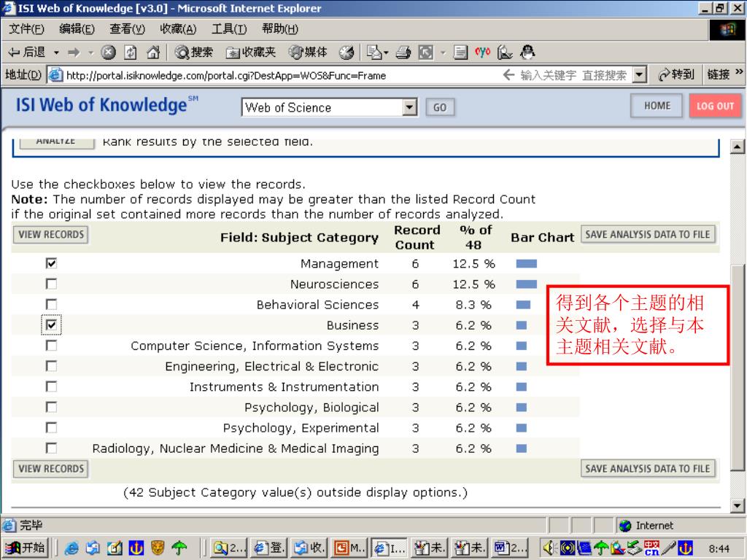Open the 文件(F) menu
The width and height of the screenshot is (747, 560).
(x=27, y=29)
